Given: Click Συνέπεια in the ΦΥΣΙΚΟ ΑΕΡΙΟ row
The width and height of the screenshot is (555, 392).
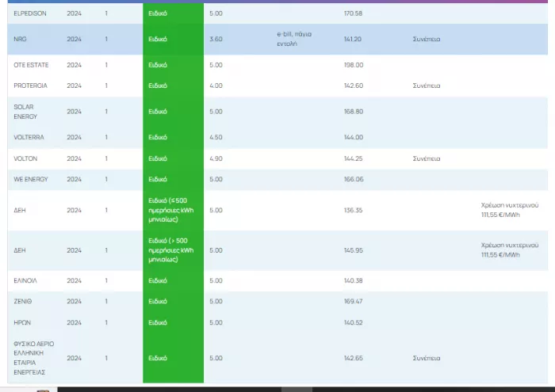Looking at the screenshot, I should (x=427, y=358).
